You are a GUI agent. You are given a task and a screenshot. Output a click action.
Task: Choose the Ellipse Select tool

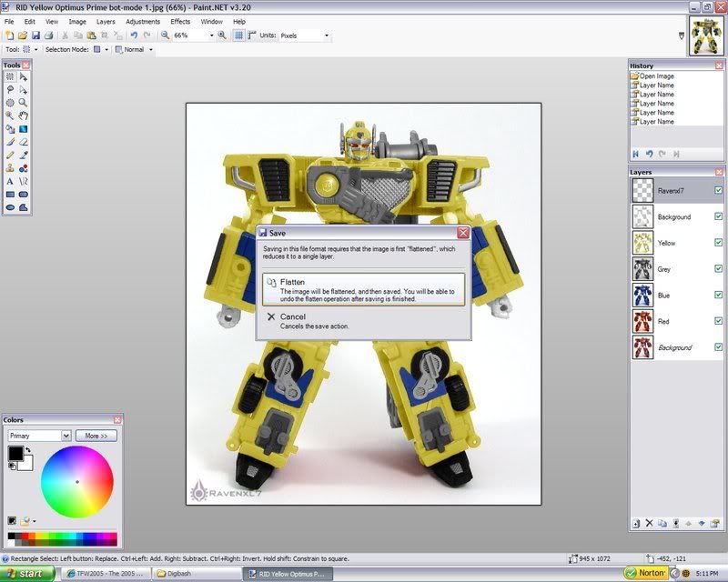(x=10, y=103)
